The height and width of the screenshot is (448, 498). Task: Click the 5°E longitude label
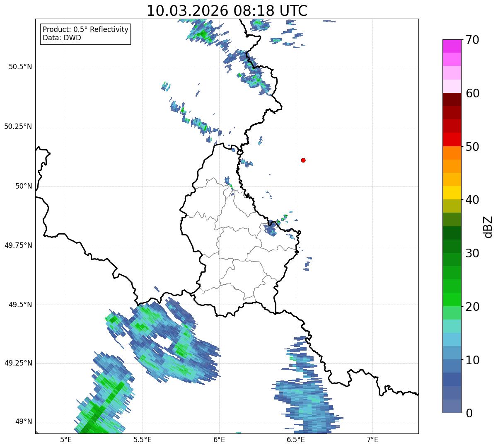tap(65, 439)
